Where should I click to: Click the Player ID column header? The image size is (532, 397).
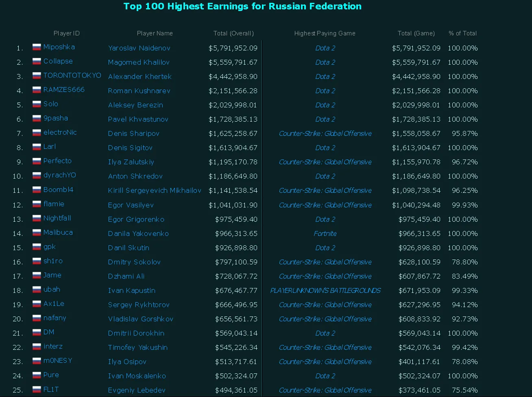(67, 33)
